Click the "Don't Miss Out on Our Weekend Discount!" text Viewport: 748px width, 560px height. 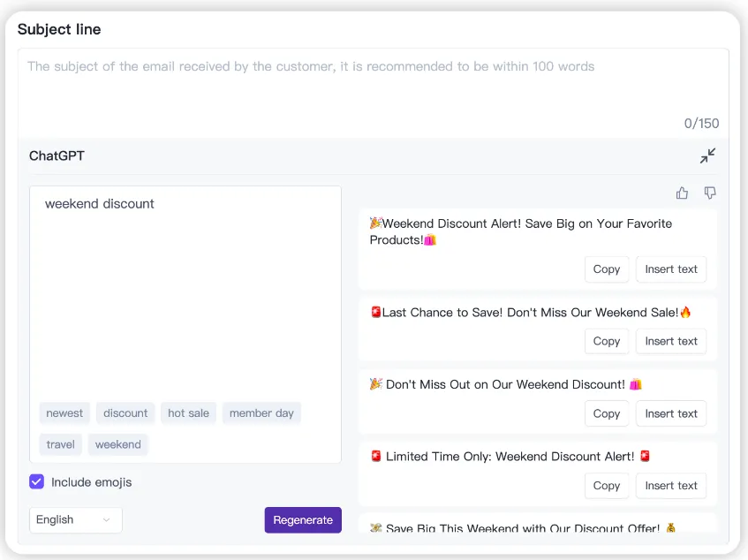point(506,384)
